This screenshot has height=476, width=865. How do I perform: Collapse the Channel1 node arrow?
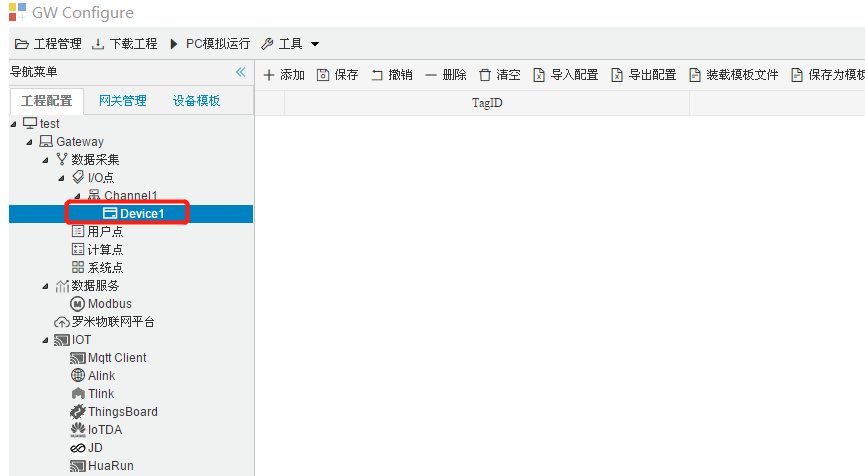(77, 196)
